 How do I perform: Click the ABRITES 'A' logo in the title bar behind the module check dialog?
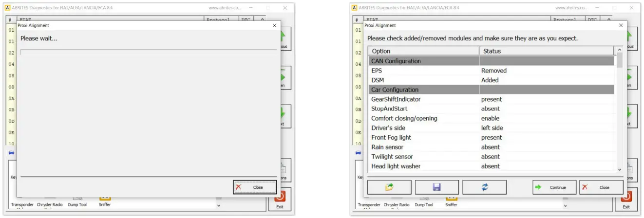(x=354, y=8)
